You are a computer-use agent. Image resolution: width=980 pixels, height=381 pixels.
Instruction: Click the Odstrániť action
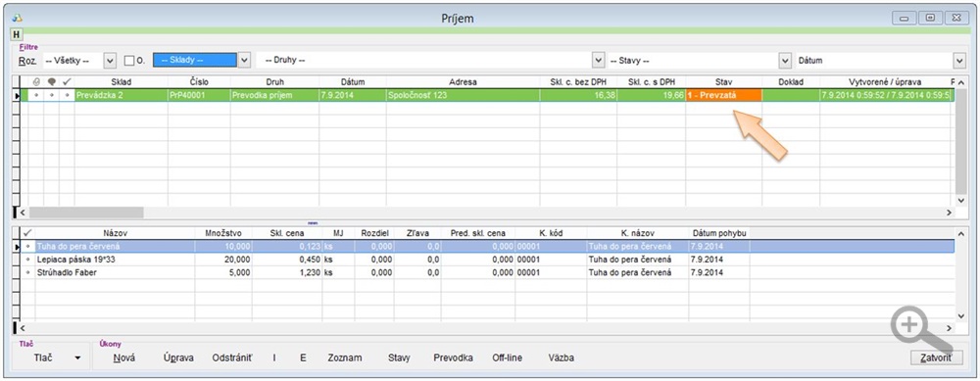click(x=232, y=358)
